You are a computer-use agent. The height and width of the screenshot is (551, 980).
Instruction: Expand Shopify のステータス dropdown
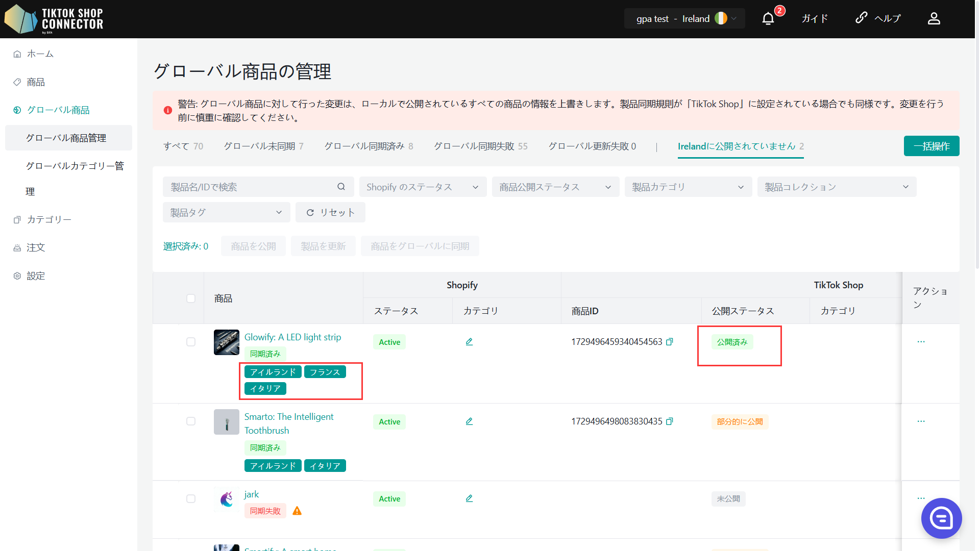(423, 187)
